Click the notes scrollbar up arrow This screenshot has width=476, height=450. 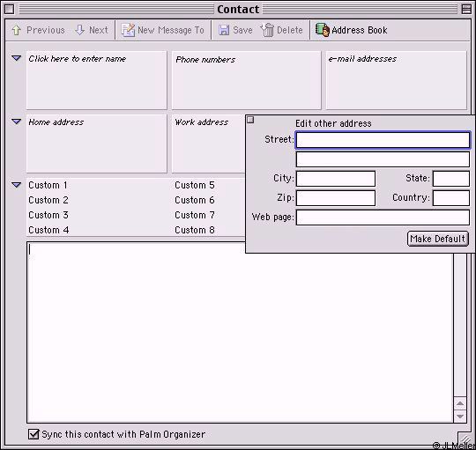pyautogui.click(x=460, y=403)
